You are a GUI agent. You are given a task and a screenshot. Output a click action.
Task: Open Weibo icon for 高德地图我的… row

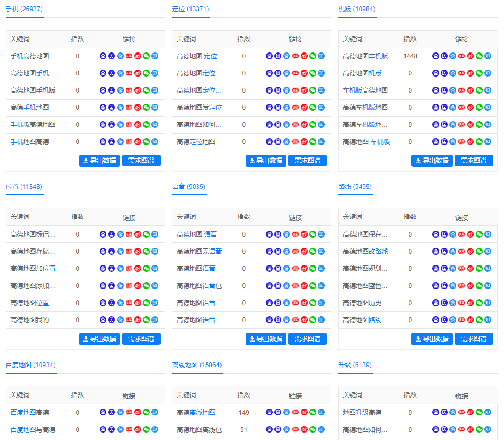(138, 320)
